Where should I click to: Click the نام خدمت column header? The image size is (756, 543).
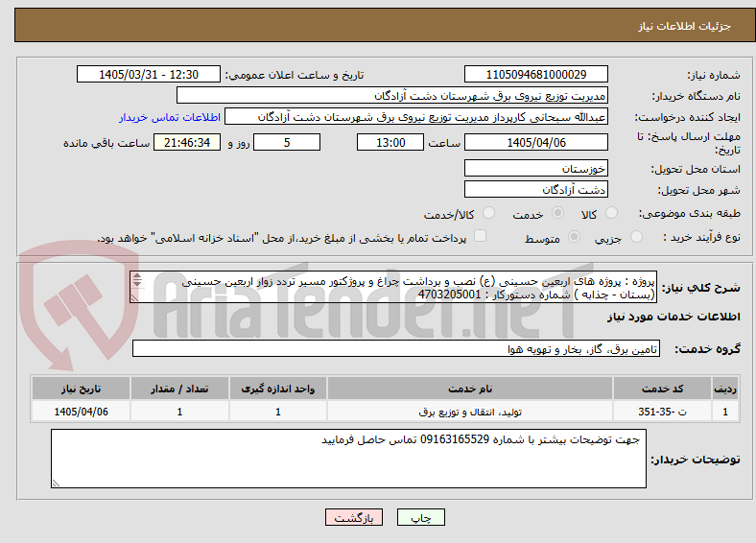coord(470,389)
